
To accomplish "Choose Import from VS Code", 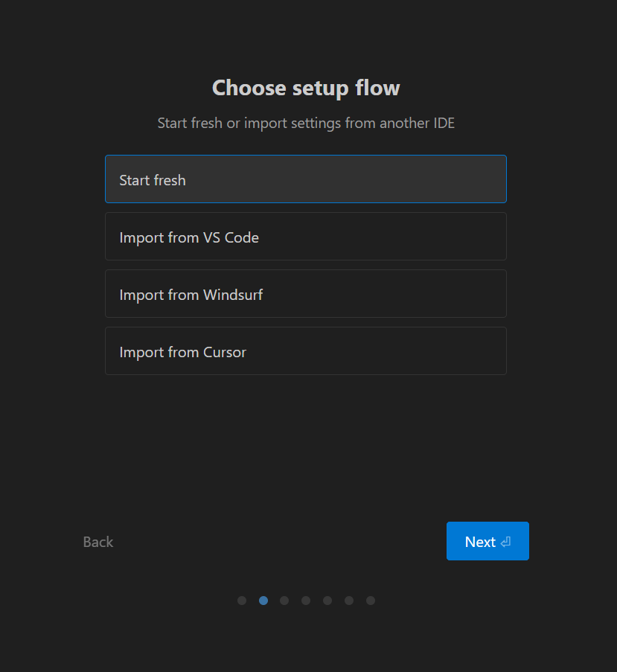I will coord(305,237).
